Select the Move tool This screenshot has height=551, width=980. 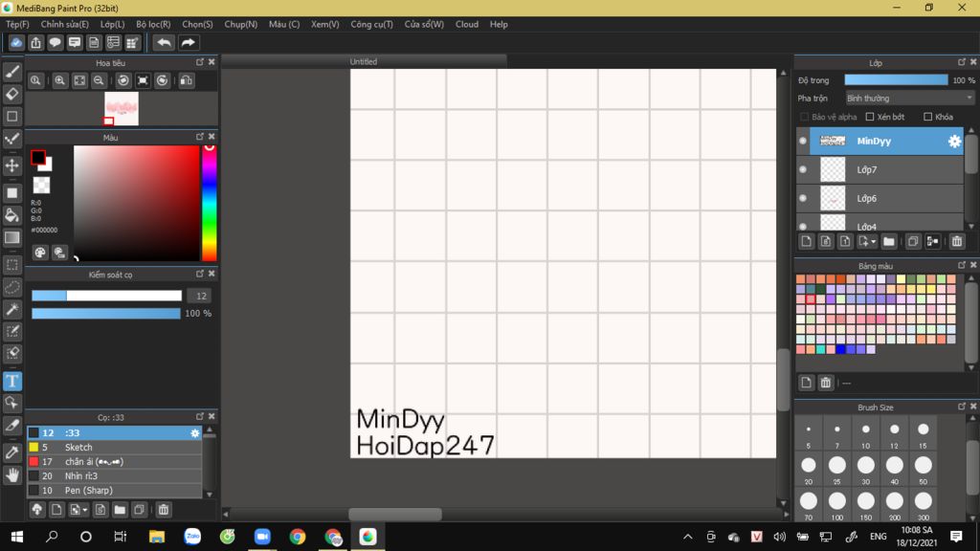click(12, 165)
